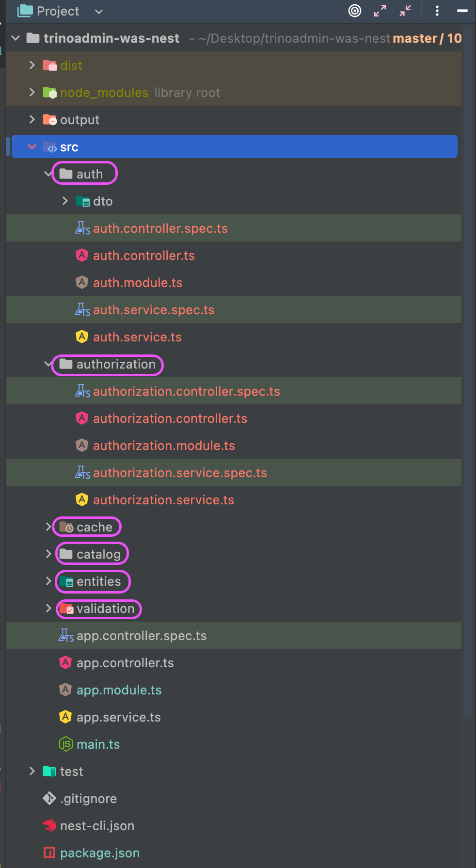Hide the Project tool window via minus icon

[462, 11]
